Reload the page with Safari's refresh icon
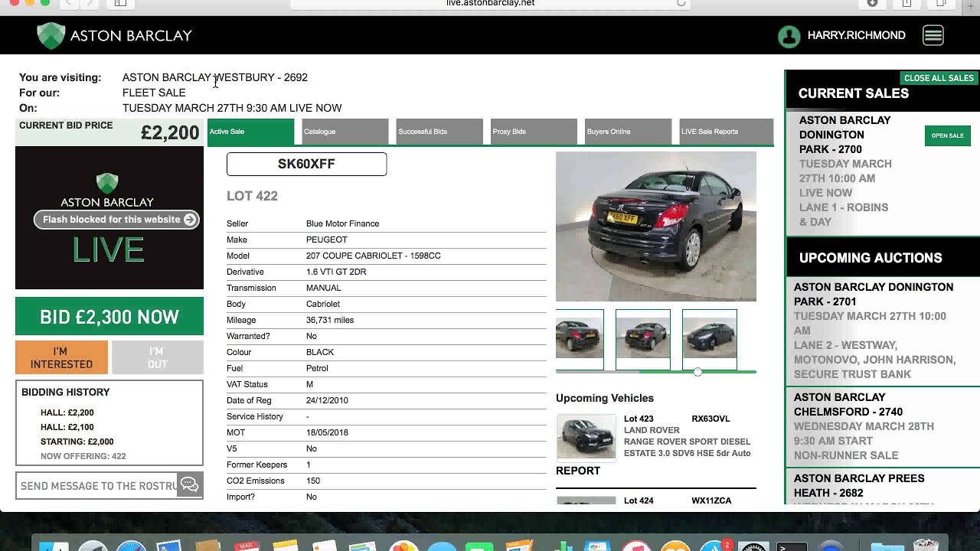The height and width of the screenshot is (551, 980). tap(681, 3)
